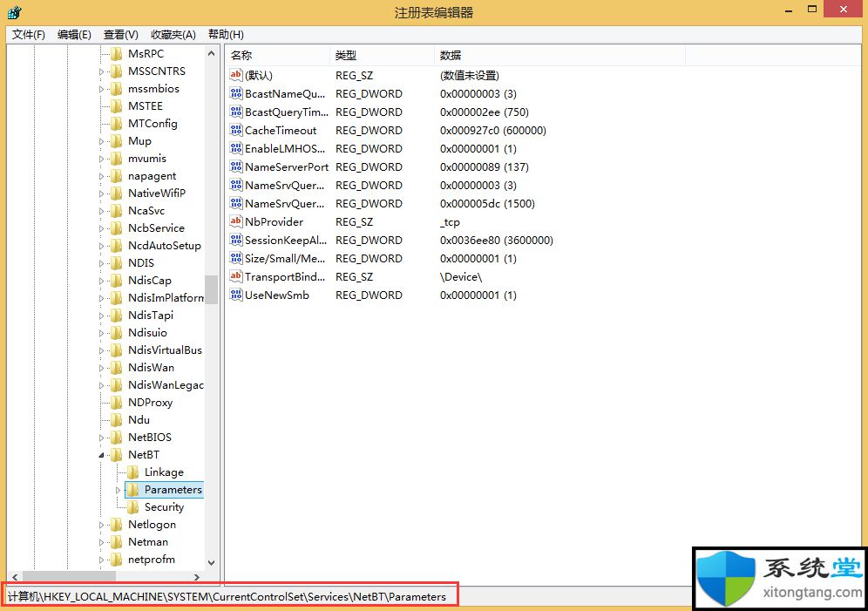Click the Parameters folder icon
The height and width of the screenshot is (611, 868).
click(132, 489)
